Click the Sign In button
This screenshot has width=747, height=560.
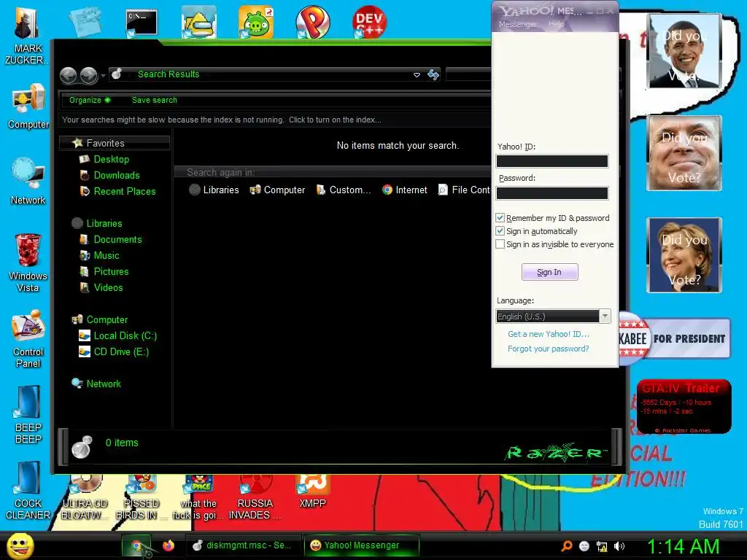550,272
